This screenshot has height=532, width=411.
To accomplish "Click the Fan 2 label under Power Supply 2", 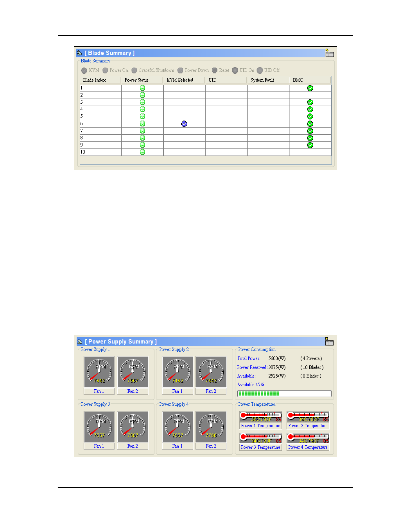I will pos(211,391).
